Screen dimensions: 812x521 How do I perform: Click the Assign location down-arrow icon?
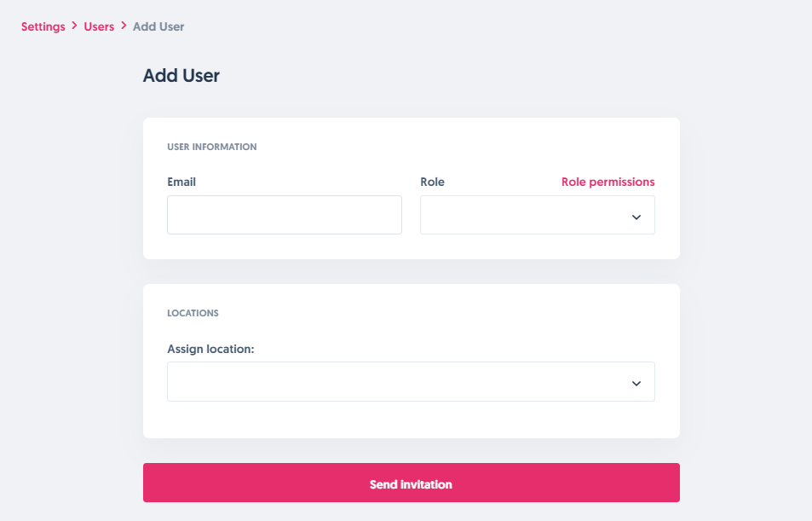[x=636, y=383]
